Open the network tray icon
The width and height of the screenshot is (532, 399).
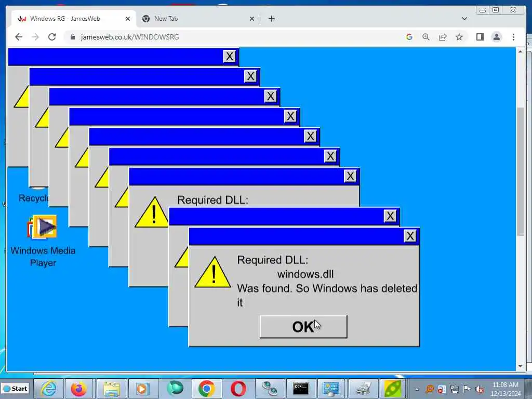[454, 389]
